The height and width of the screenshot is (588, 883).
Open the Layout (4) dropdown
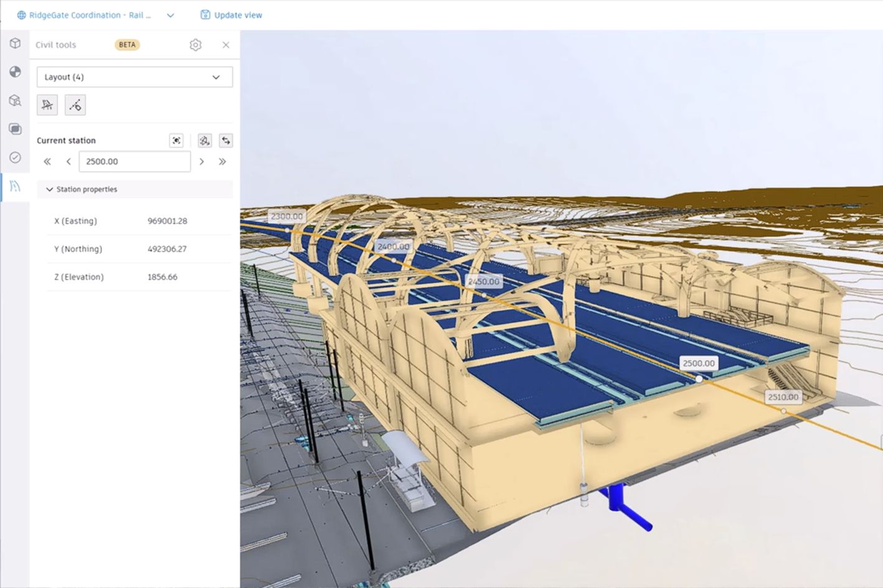pyautogui.click(x=135, y=77)
